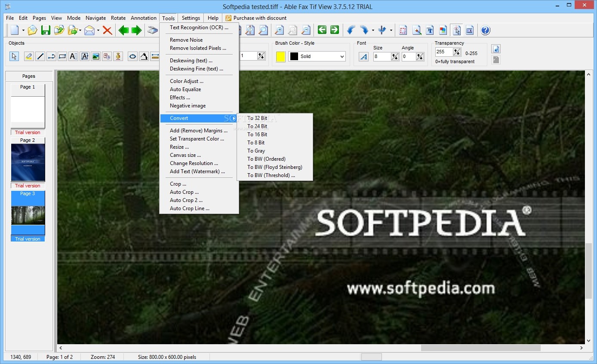Click the Transparency value spinner arrows
The height and width of the screenshot is (364, 597).
click(457, 52)
